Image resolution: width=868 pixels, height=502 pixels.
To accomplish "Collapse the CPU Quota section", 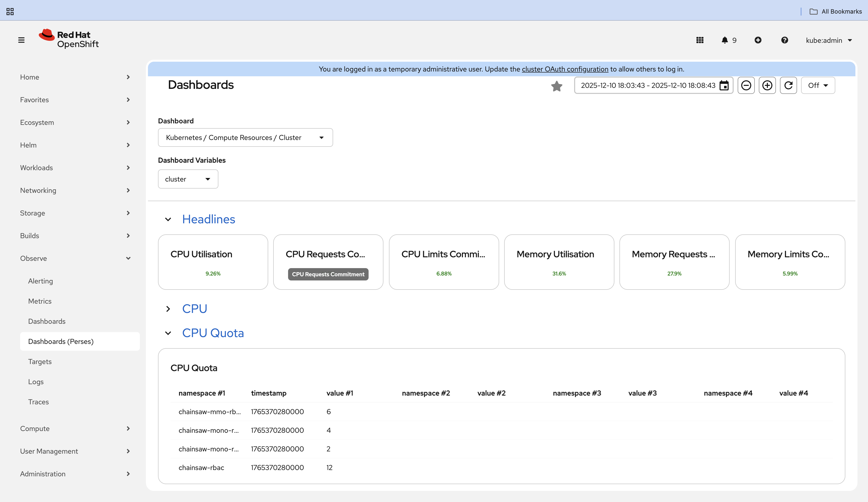I will tap(168, 333).
